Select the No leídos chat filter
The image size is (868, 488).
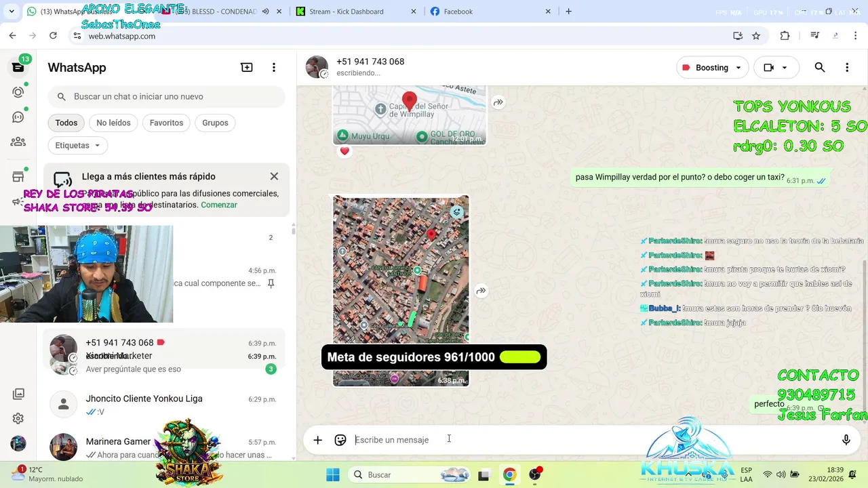click(113, 123)
